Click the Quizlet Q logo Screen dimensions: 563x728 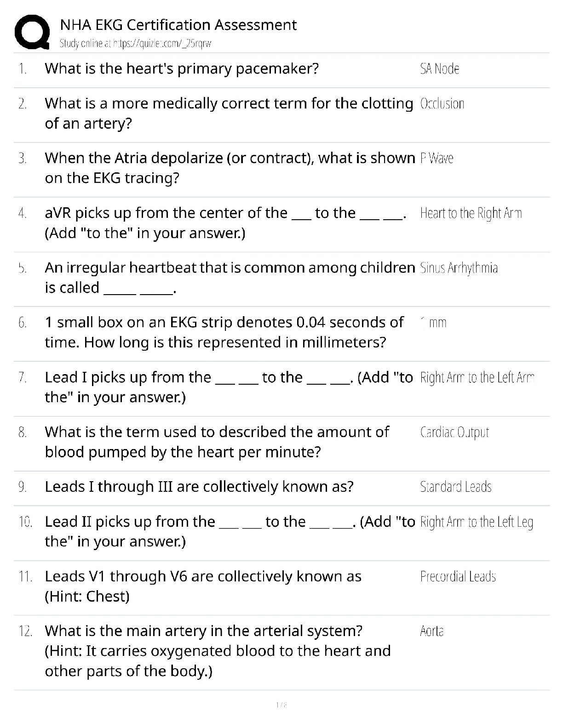coord(32,32)
